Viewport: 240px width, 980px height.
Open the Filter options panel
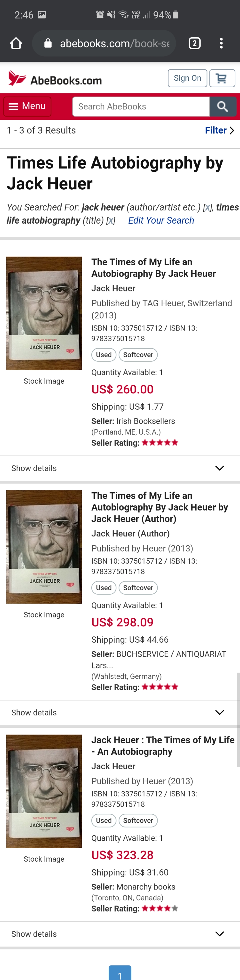click(x=219, y=131)
